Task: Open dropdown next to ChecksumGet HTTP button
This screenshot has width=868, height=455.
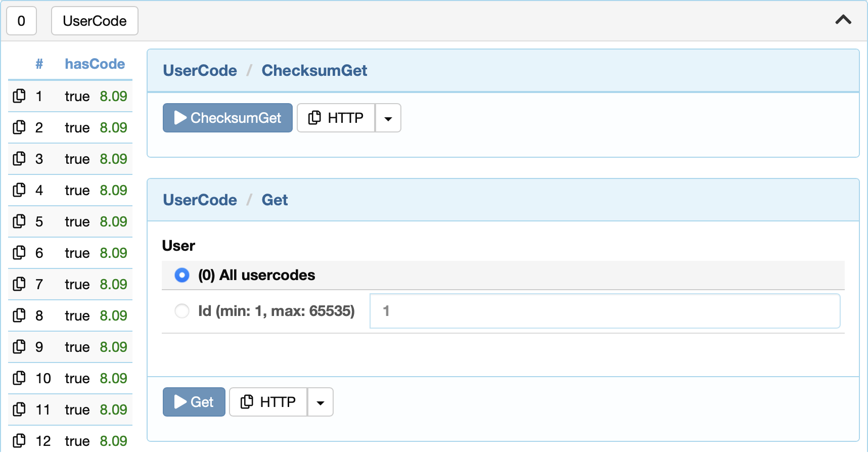Action: (x=388, y=118)
